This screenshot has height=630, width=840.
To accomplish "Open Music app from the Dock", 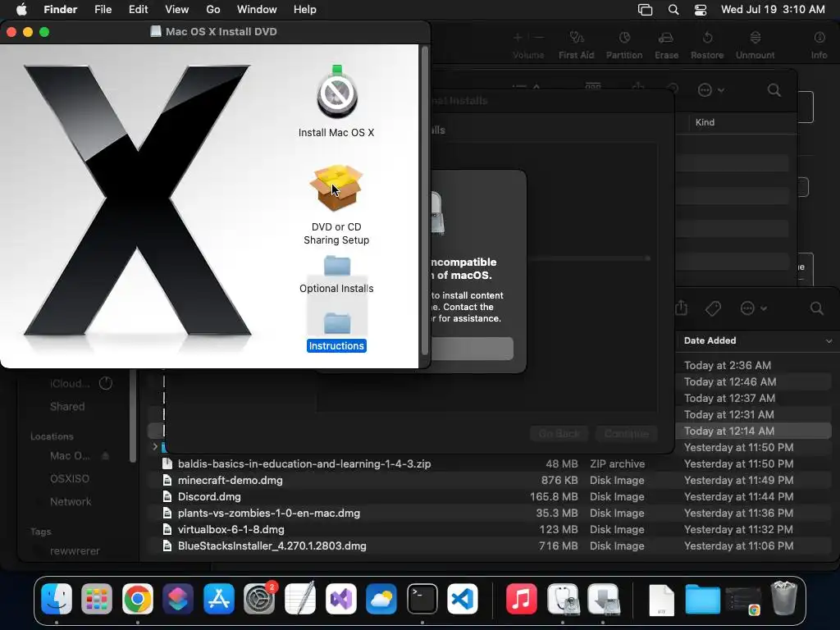I will pyautogui.click(x=521, y=599).
